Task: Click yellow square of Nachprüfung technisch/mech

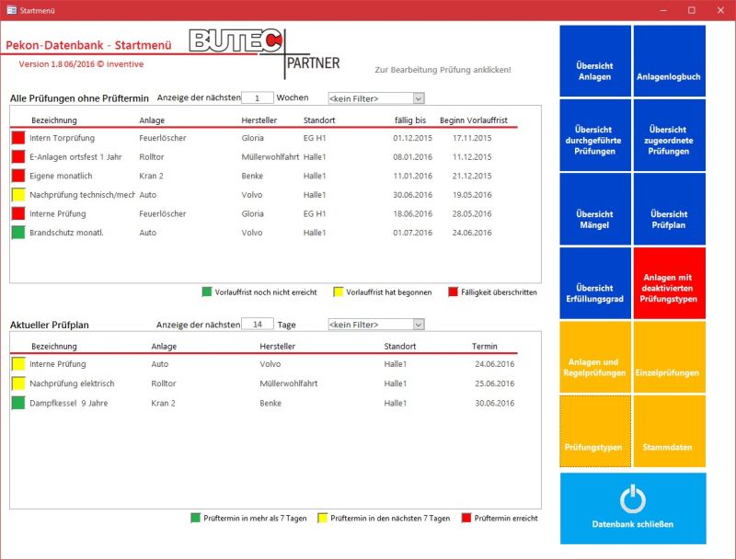Action: click(x=18, y=195)
